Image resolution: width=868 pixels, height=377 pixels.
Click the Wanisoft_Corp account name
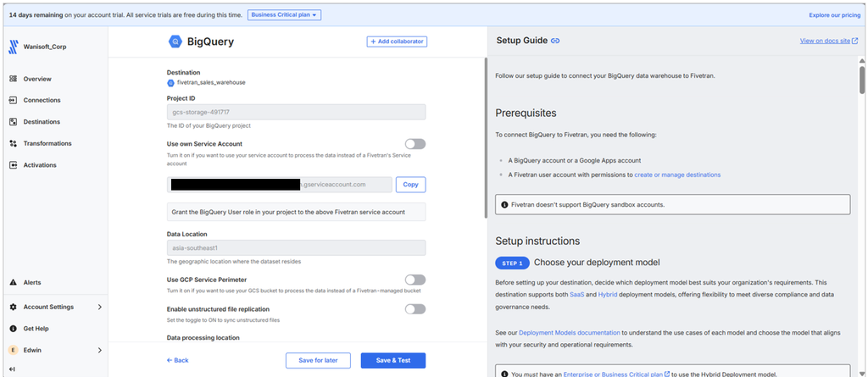pyautogui.click(x=45, y=47)
